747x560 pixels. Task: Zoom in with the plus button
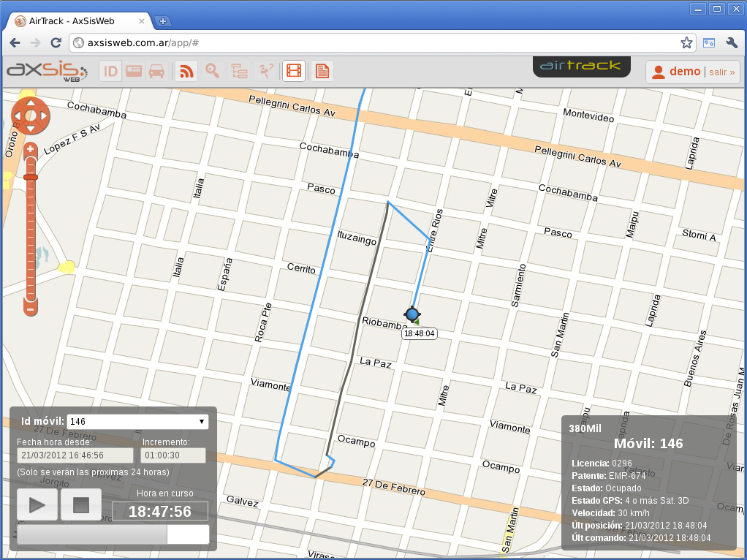point(31,149)
